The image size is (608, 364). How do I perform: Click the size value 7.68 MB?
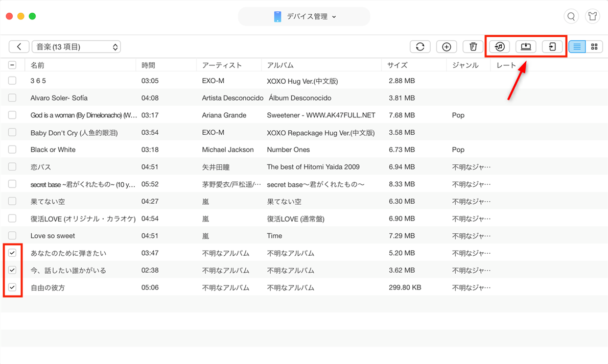402,115
